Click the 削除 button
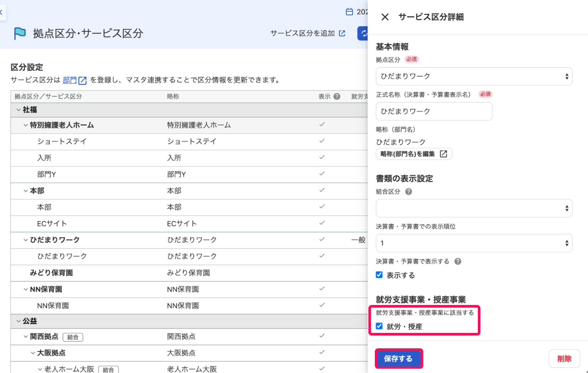588x373 pixels. tap(564, 359)
